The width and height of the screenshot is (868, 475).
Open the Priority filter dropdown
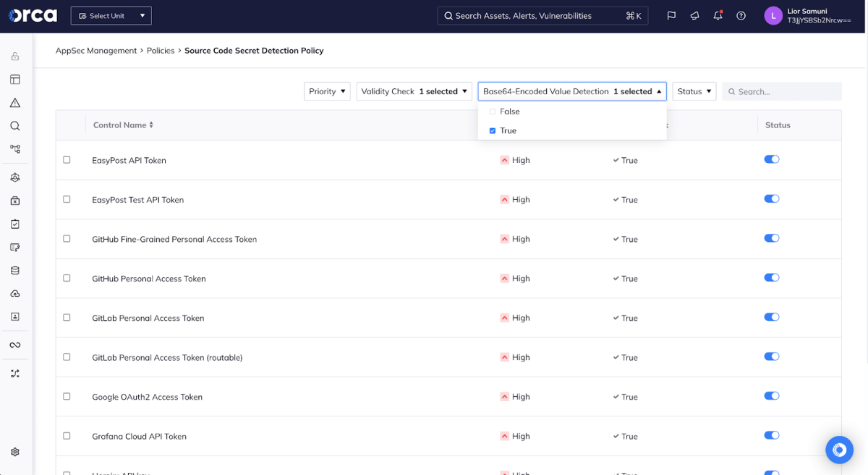(x=327, y=91)
